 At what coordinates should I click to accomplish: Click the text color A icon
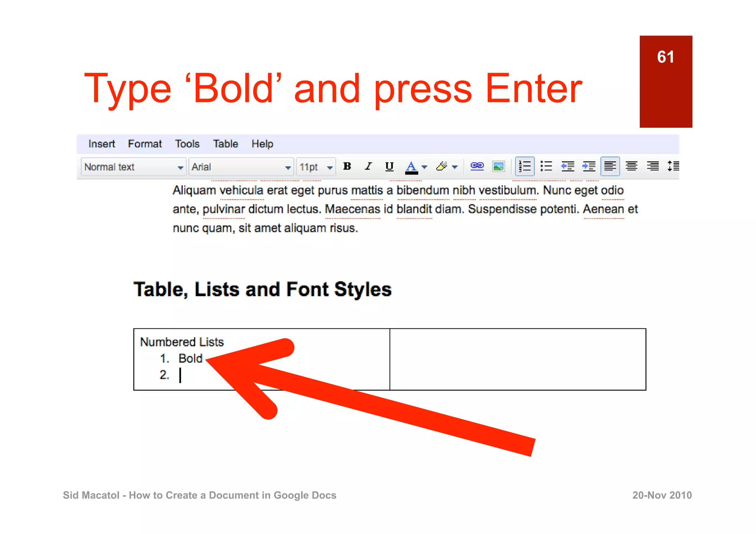click(x=411, y=167)
